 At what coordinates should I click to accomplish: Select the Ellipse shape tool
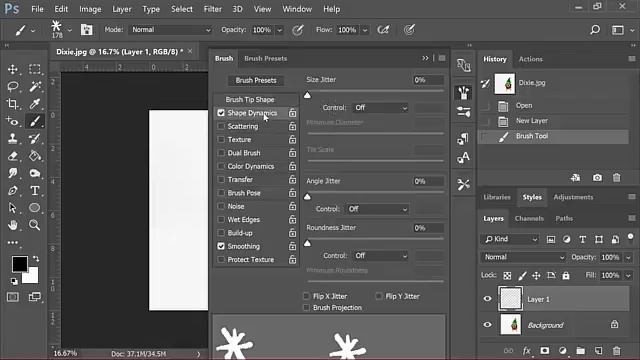35,208
